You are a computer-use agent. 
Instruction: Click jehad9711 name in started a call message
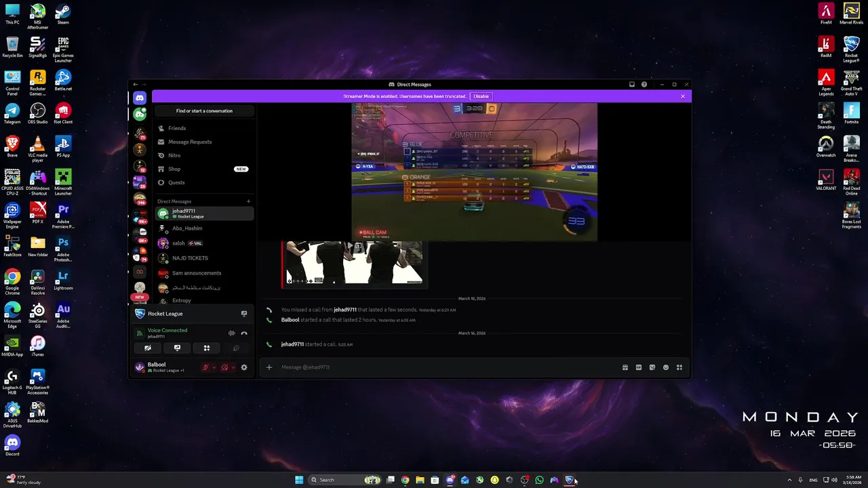pos(292,344)
